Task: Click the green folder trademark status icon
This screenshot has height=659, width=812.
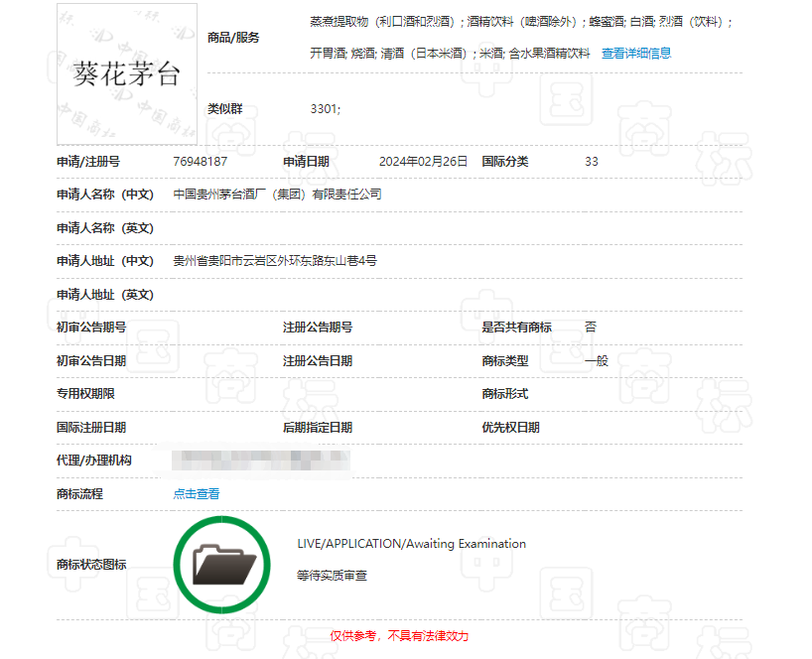Action: [221, 565]
